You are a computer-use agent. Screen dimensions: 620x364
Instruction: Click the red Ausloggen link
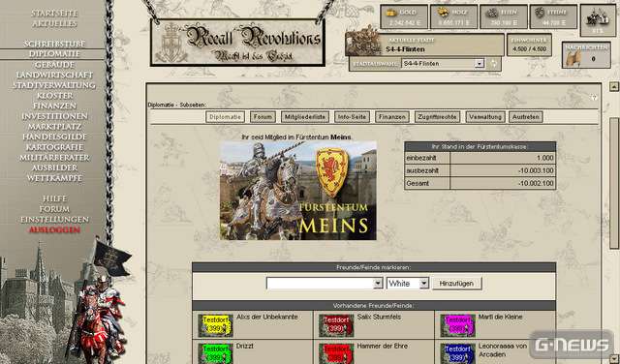54,229
